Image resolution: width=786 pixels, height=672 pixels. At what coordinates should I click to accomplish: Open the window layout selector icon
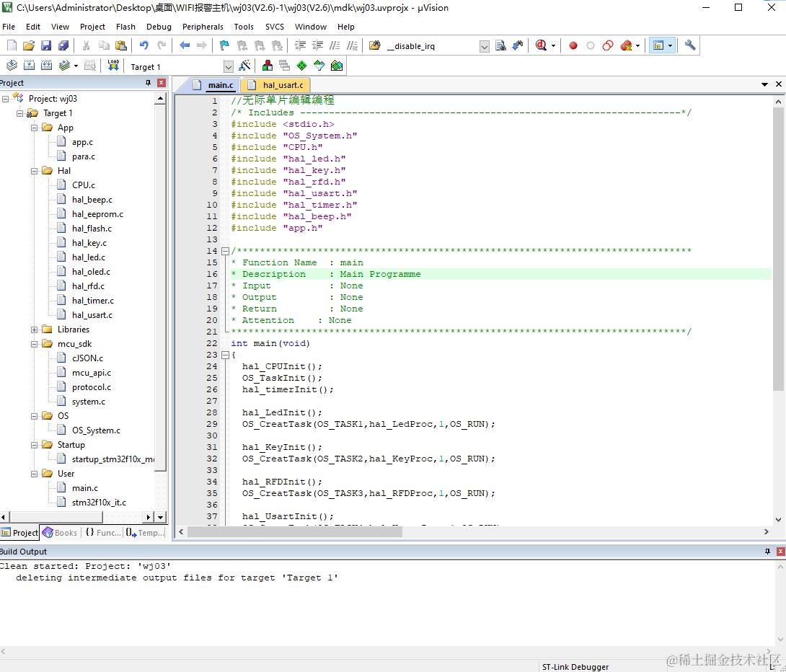pos(658,45)
